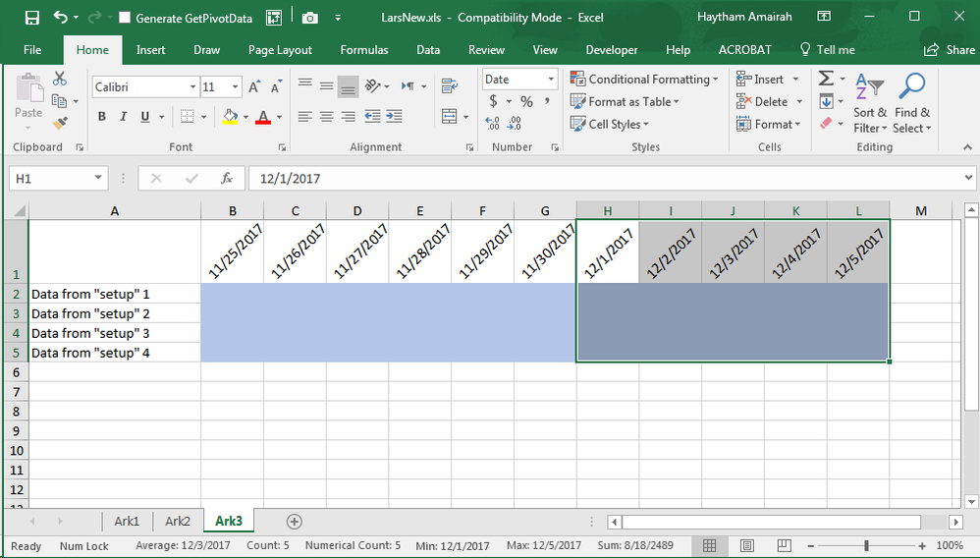980x558 pixels.
Task: Toggle the Generate GetPivotData checkbox
Action: click(125, 18)
